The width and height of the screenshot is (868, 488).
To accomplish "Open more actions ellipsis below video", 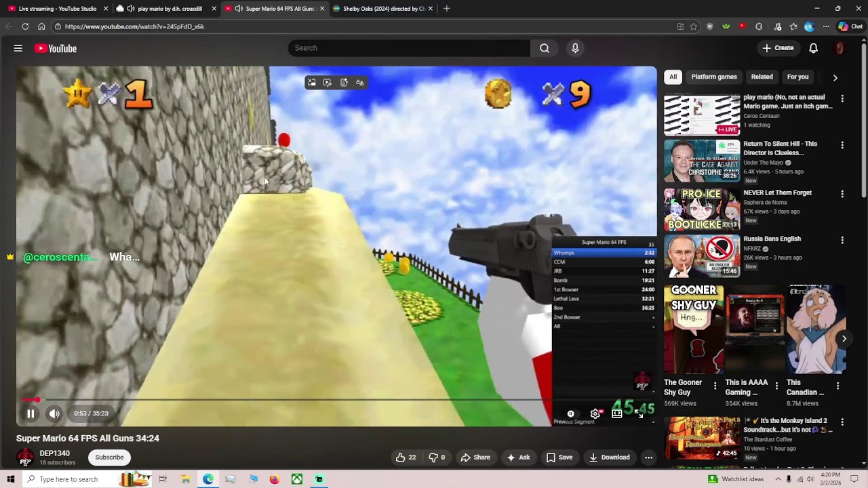I will pyautogui.click(x=648, y=457).
